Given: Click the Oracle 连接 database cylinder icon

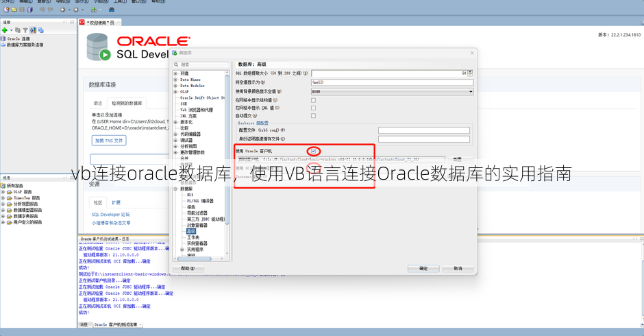Looking at the screenshot, I should (3, 38).
